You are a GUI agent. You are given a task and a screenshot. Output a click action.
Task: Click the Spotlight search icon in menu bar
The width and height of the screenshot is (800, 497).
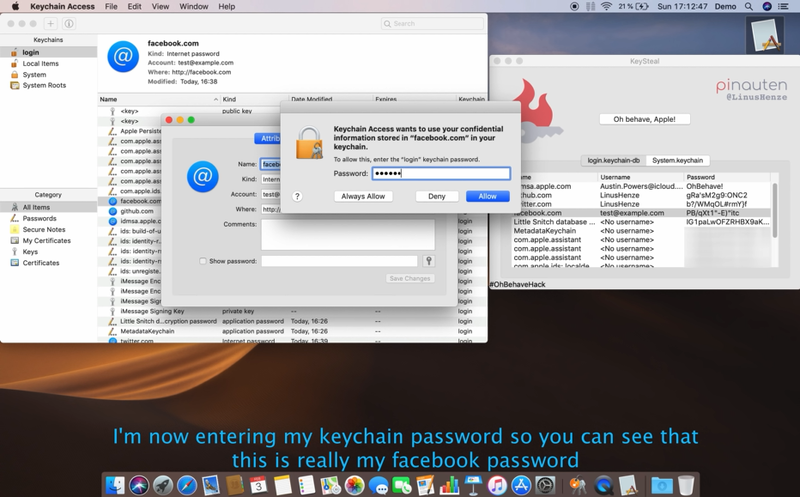748,7
